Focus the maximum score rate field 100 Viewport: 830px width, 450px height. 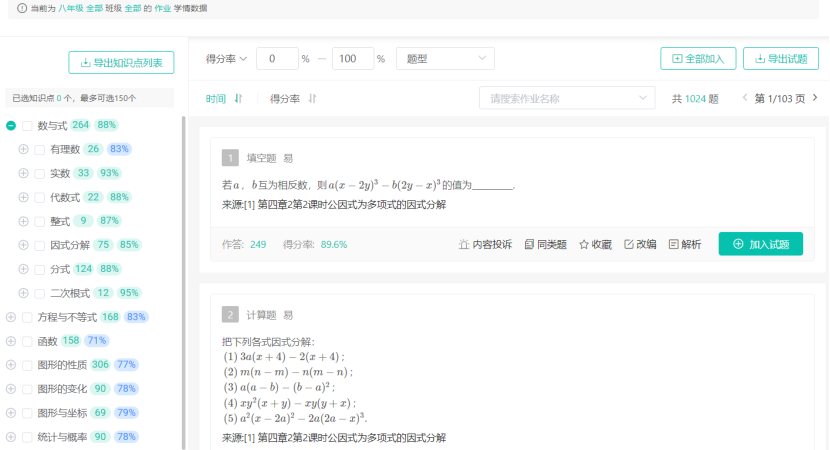(x=353, y=59)
